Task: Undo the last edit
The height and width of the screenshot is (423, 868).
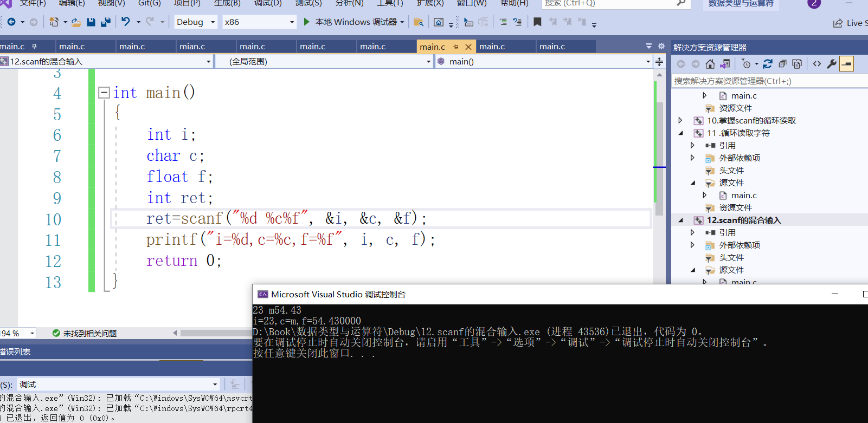Action: point(126,22)
